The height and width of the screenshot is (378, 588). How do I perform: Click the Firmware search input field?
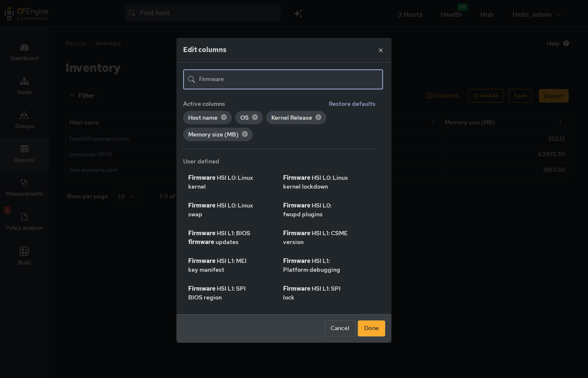pyautogui.click(x=283, y=79)
